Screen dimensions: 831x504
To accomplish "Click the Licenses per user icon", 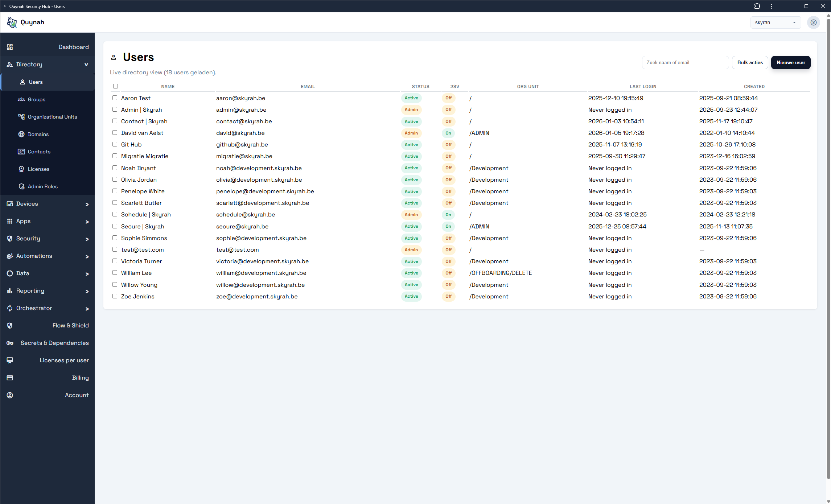I will tap(10, 360).
